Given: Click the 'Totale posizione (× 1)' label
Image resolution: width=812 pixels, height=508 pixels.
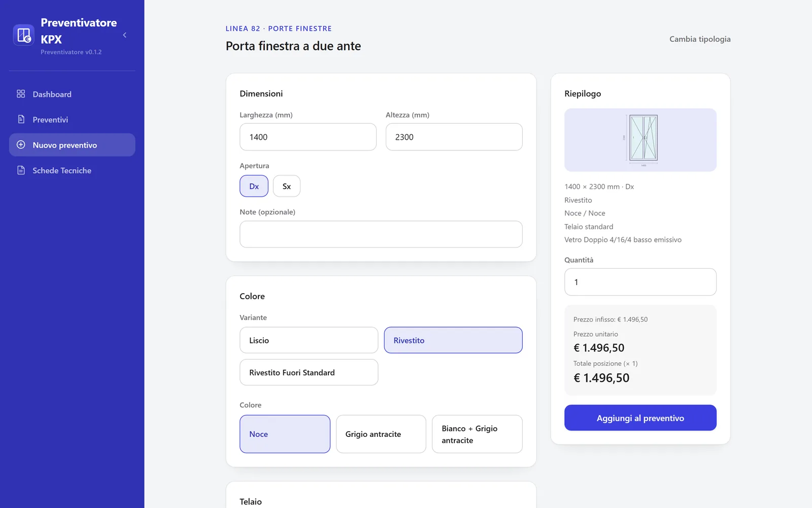Looking at the screenshot, I should click(605, 364).
